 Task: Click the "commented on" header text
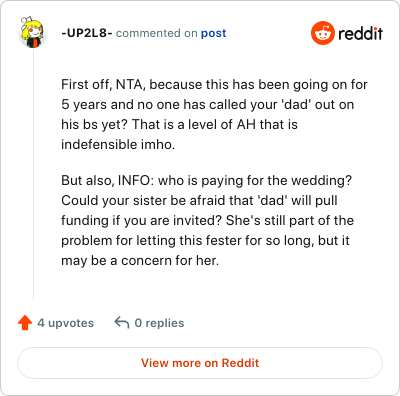click(x=157, y=33)
